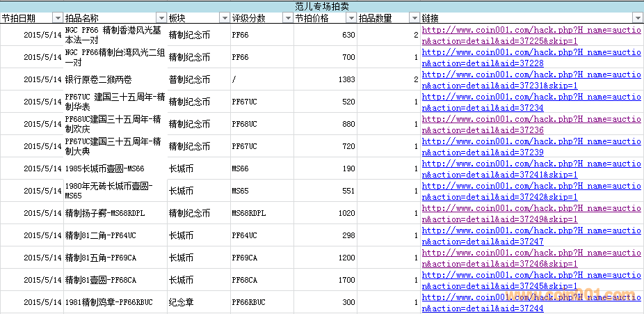This screenshot has width=644, height=314.
Task: Select the 范儿专场拍卖 title cell
Action: pyautogui.click(x=321, y=6)
